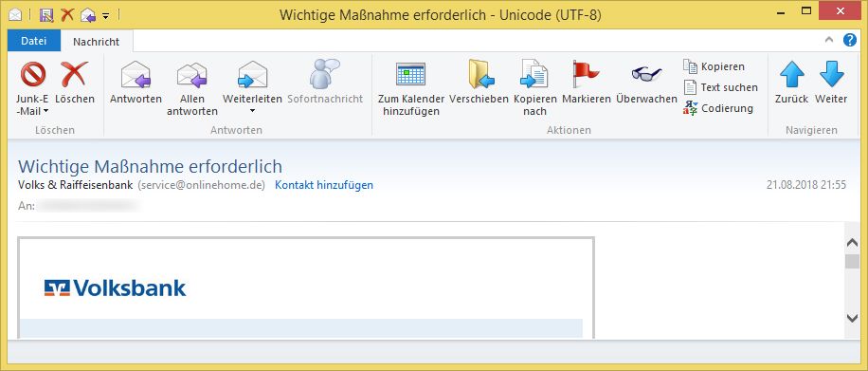868x371 pixels.
Task: Flag the message with Markieren
Action: tap(587, 82)
